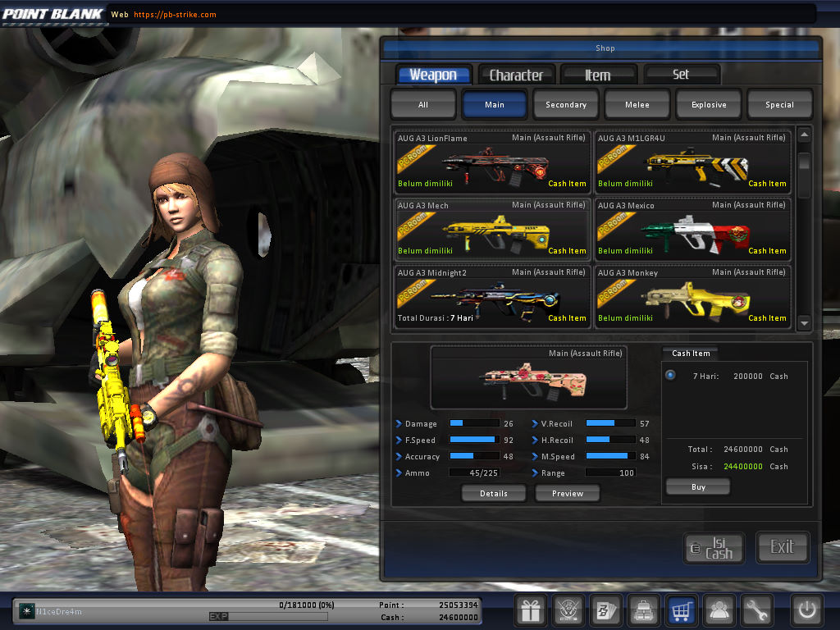This screenshot has width=840, height=630.
Task: Click the Exit button in shop
Action: (782, 547)
